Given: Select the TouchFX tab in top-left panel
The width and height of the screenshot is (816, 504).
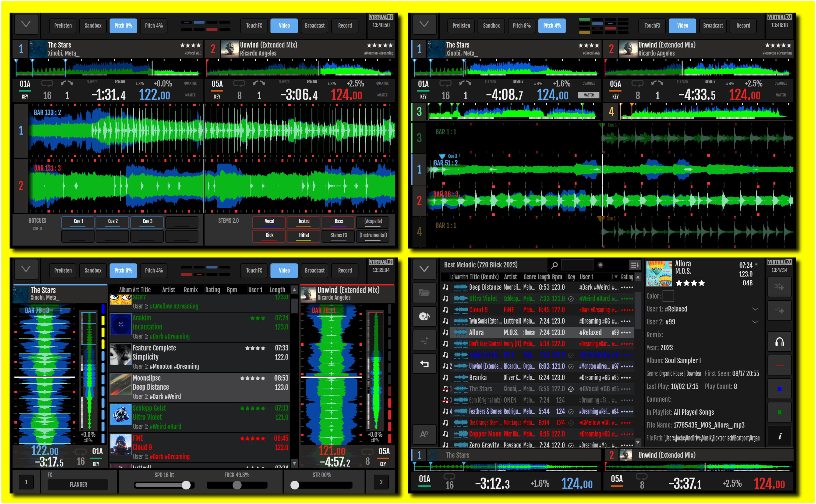Looking at the screenshot, I should 254,26.
